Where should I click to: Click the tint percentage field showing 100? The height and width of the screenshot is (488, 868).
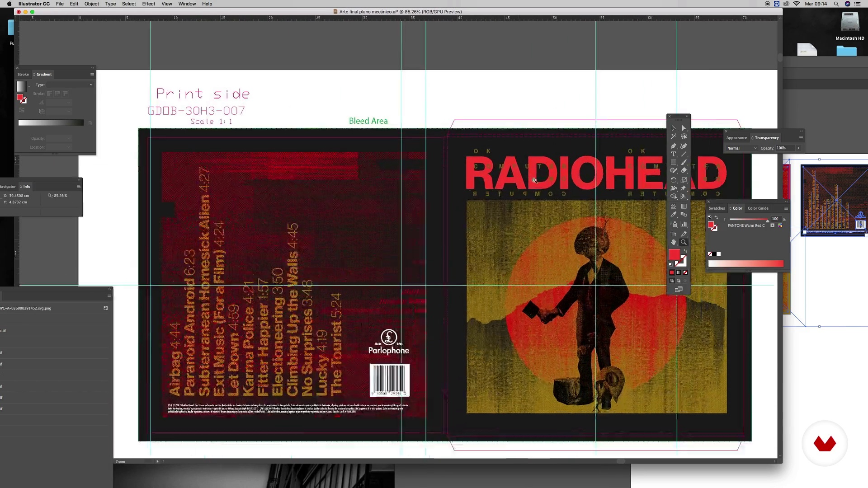776,219
